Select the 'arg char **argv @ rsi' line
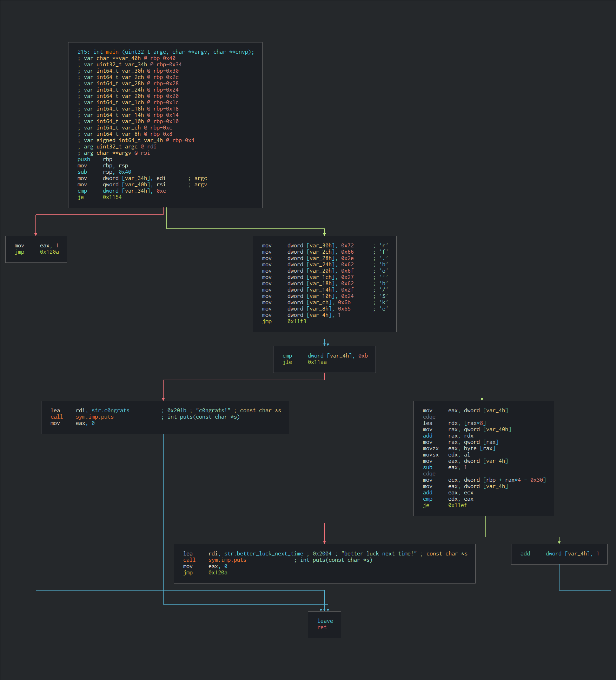The width and height of the screenshot is (616, 680). pos(114,153)
